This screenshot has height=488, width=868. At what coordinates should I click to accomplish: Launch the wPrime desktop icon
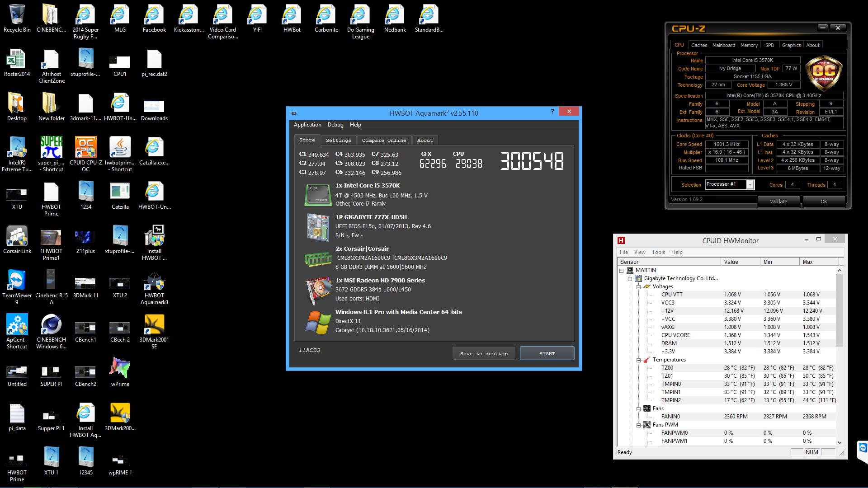tap(120, 372)
